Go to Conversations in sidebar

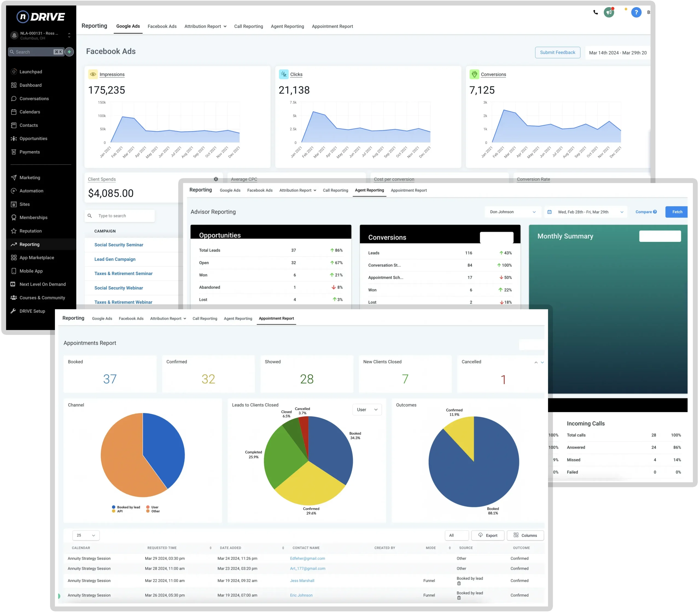coord(34,98)
